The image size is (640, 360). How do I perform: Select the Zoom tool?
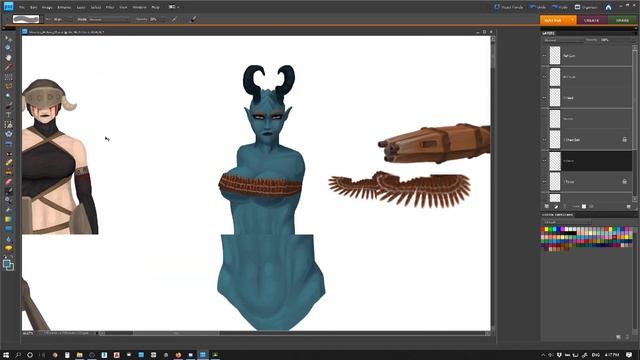8,48
